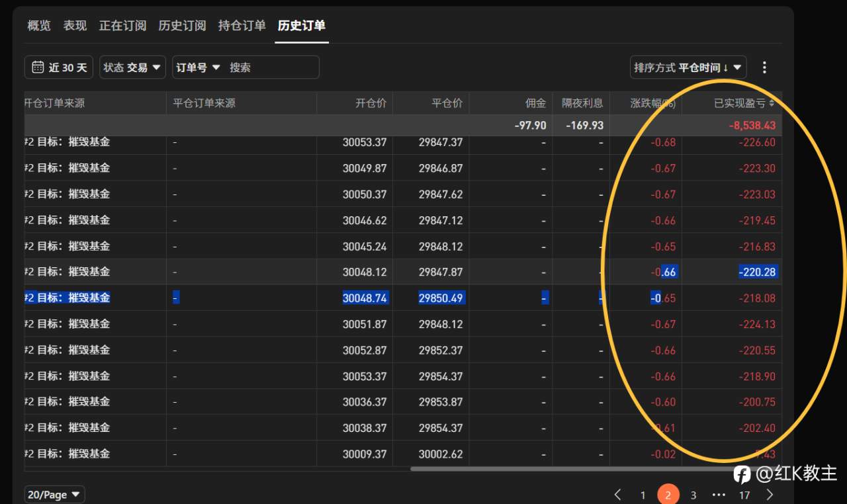Click the overnight interest total -169.93
847x504 pixels.
coord(585,126)
